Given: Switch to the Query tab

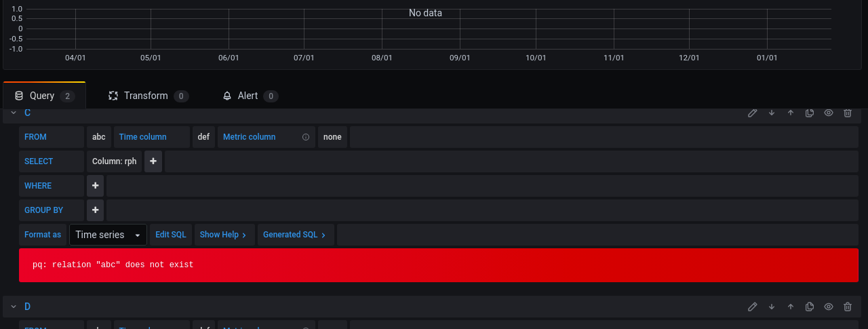Looking at the screenshot, I should (x=45, y=96).
